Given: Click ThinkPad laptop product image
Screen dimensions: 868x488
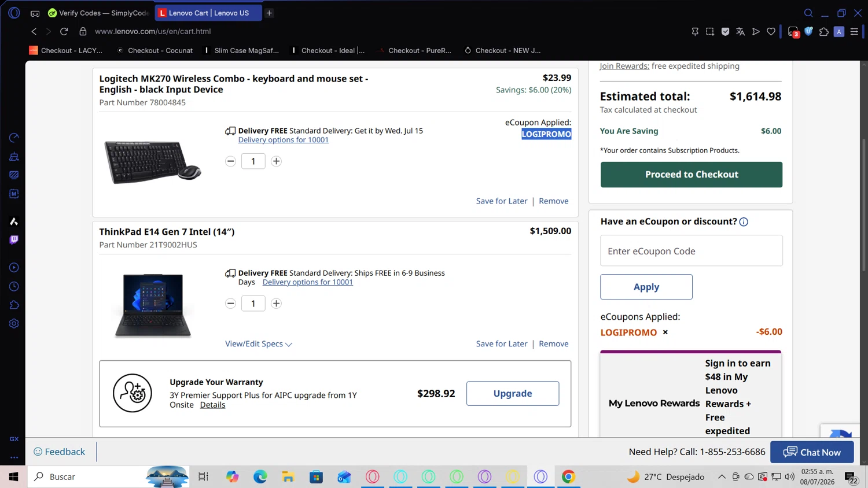Looking at the screenshot, I should click(153, 305).
